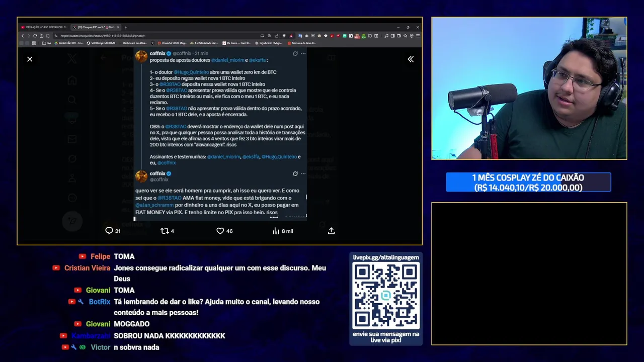This screenshot has width=644, height=362.
Task: Open Dashboard de Afilia bookmark
Action: click(x=135, y=43)
